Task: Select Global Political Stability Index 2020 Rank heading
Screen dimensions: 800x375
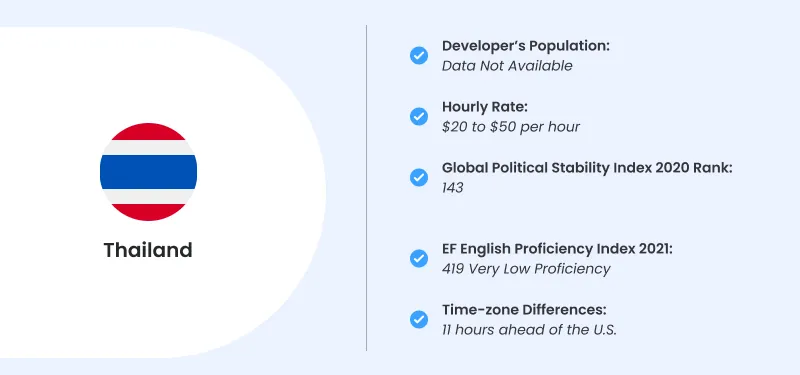Action: [587, 168]
